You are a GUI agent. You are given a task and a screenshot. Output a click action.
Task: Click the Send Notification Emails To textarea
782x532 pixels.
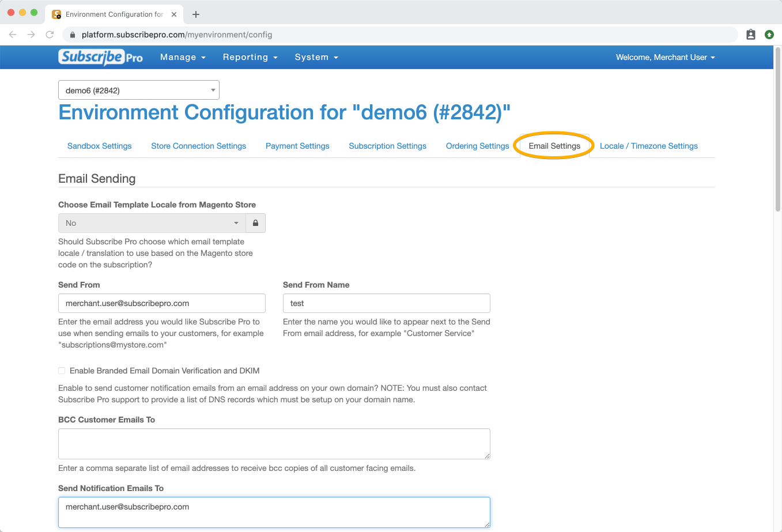(x=274, y=512)
